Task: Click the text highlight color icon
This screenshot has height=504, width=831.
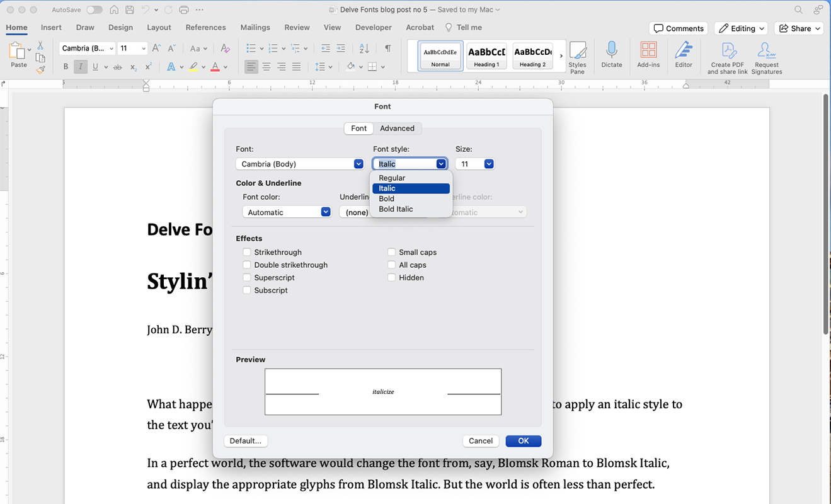Action: click(x=193, y=67)
